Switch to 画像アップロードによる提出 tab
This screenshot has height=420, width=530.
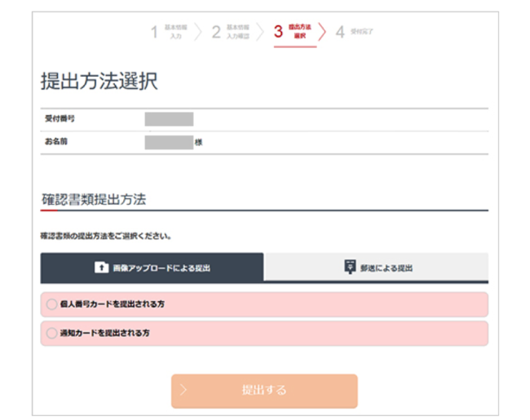point(152,267)
